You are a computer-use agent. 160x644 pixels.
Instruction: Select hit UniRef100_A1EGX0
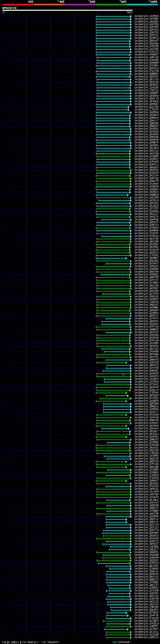click(146, 266)
